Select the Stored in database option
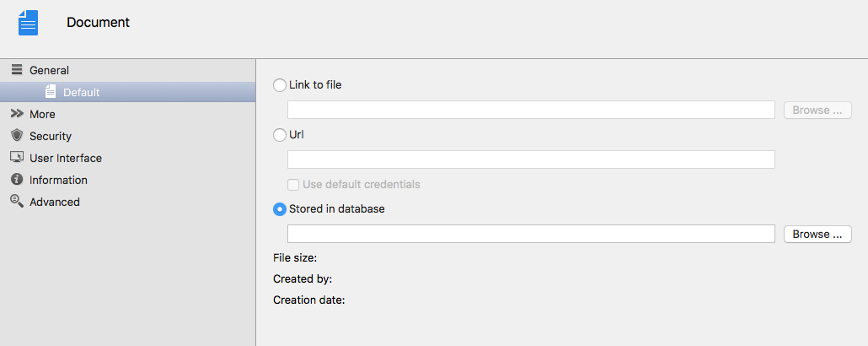Viewport: 868px width, 346px height. [280, 209]
